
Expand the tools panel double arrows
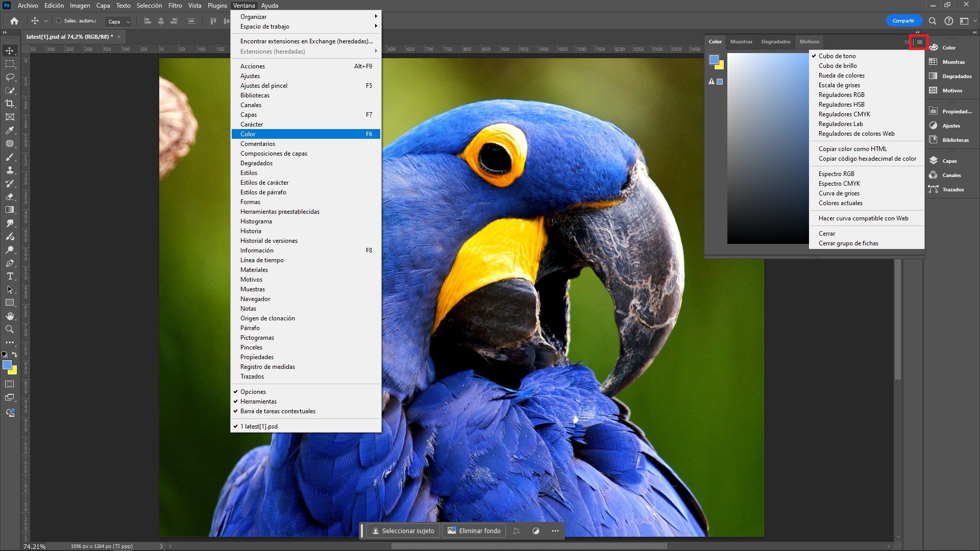pyautogui.click(x=5, y=33)
